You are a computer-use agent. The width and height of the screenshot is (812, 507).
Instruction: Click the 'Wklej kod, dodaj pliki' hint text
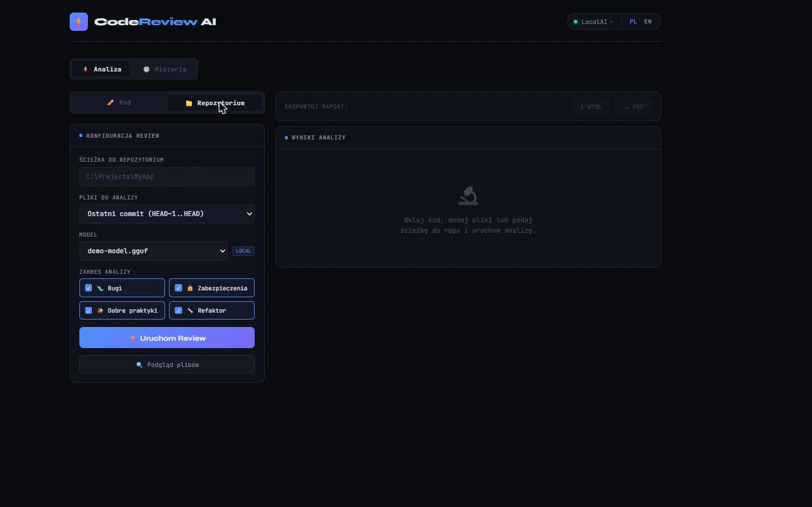(x=468, y=225)
